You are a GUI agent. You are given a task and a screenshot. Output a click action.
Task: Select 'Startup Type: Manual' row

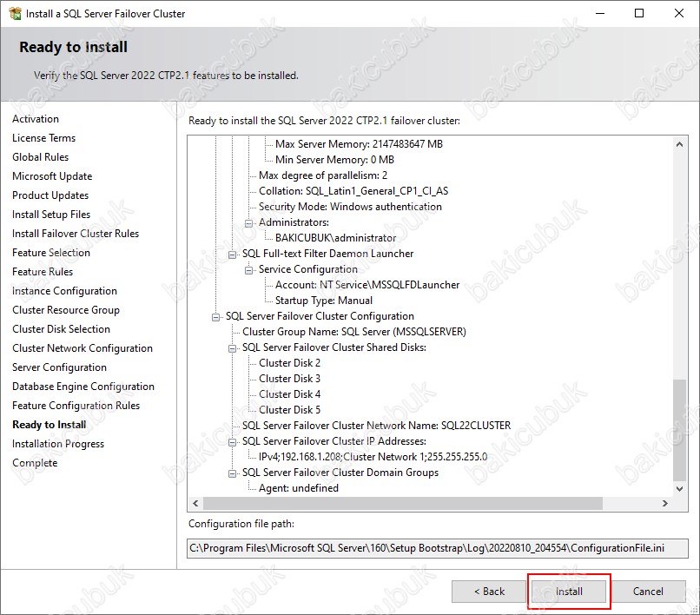pos(324,301)
